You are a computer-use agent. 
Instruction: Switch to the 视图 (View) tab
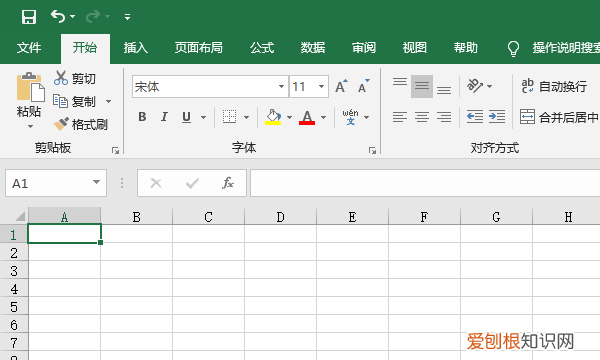click(414, 48)
